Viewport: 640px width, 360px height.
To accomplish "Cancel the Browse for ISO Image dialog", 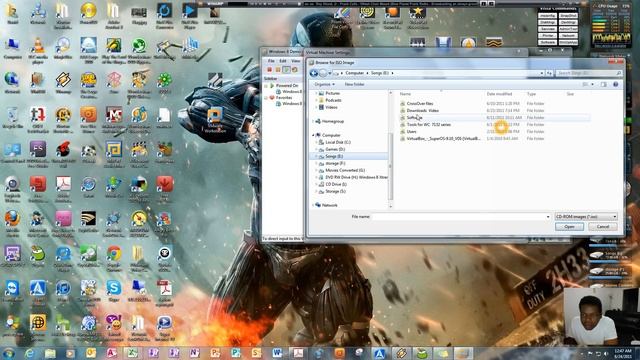I will pyautogui.click(x=602, y=227).
